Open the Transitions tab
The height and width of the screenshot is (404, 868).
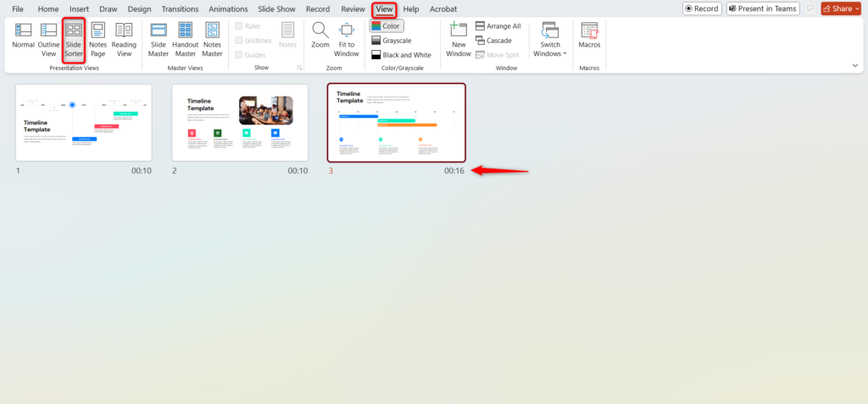[179, 8]
